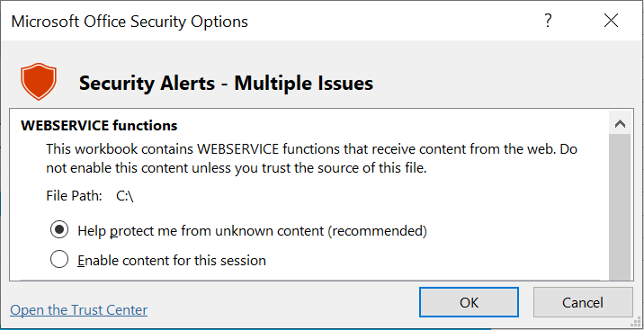Click the C:\ file path value
644x330 pixels.
[x=125, y=196]
